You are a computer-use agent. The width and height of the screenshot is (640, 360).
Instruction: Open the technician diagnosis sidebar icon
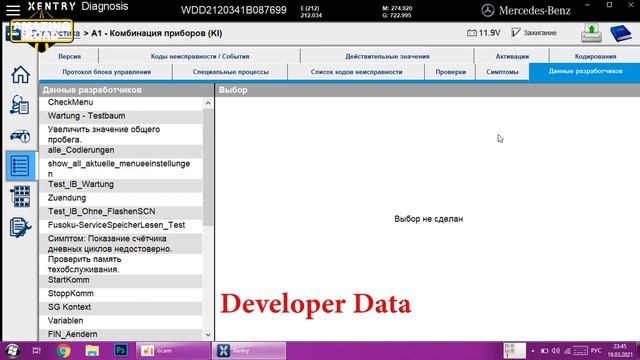click(x=20, y=105)
